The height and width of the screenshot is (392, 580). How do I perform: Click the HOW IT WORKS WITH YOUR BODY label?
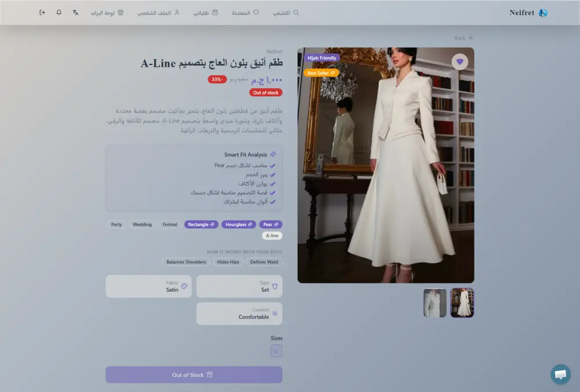click(245, 252)
